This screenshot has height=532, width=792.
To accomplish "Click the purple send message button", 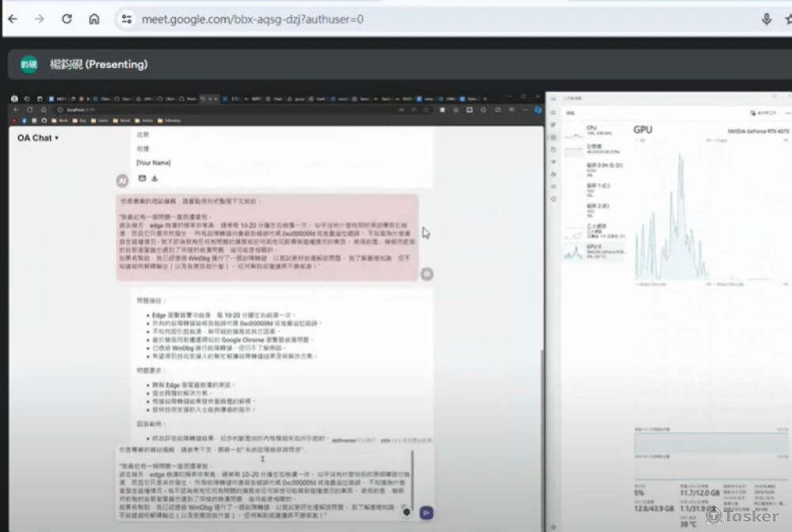I will tap(426, 512).
